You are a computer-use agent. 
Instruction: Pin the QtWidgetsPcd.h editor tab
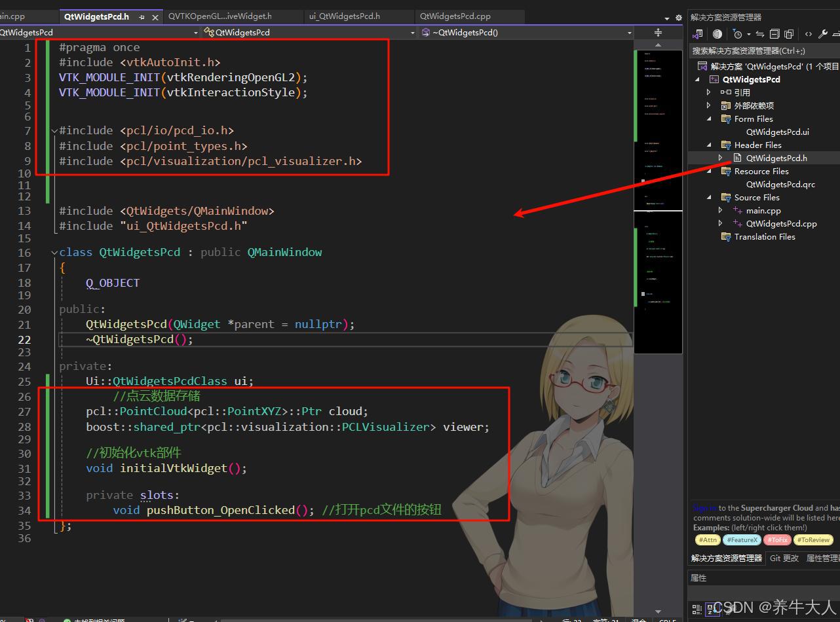point(142,16)
